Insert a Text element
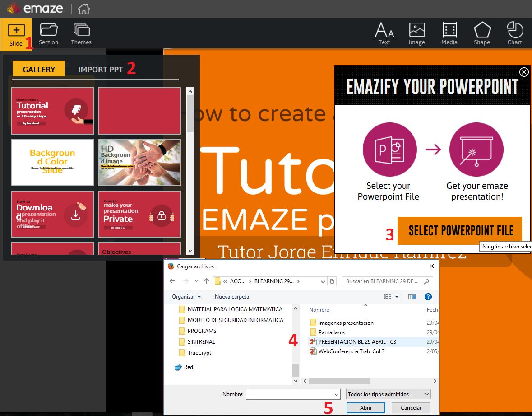 tap(384, 33)
